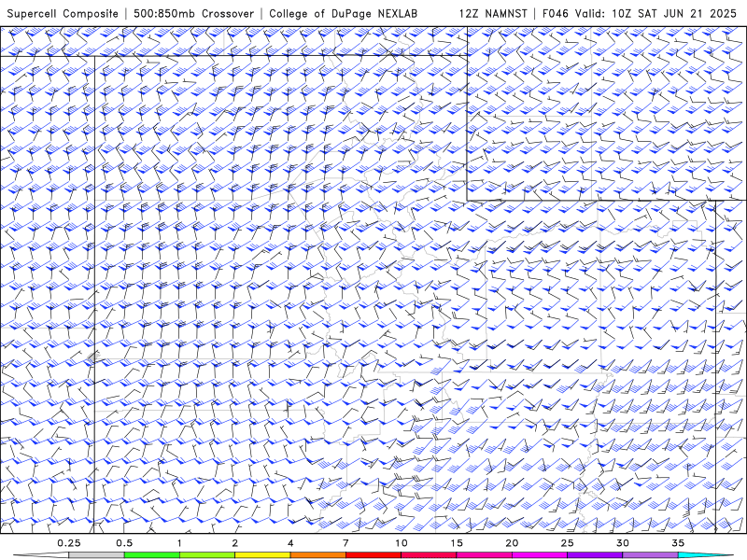Click the red legend segment between 7 and 10
Image resolution: width=747 pixels, height=560 pixels.
click(373, 555)
